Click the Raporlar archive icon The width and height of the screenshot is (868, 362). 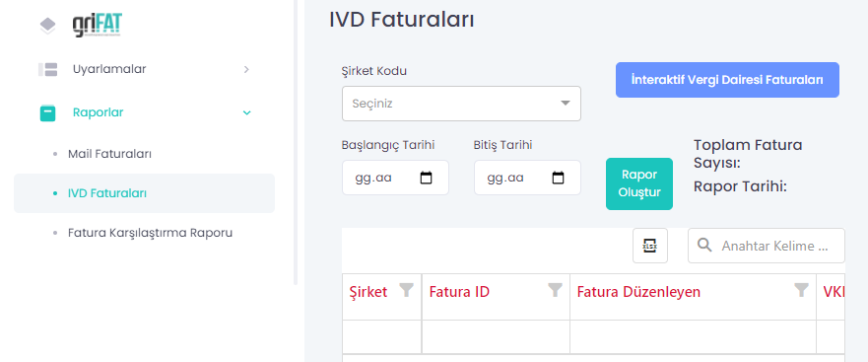(47, 113)
